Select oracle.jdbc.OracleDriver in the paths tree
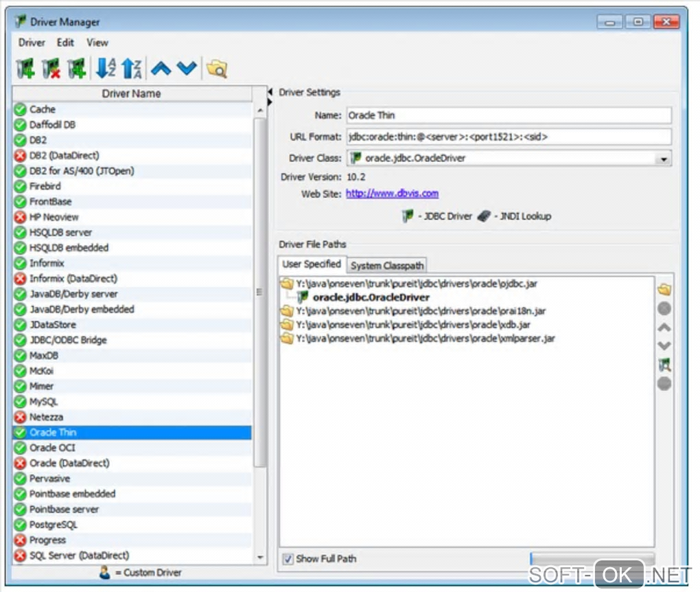The width and height of the screenshot is (700, 592). point(371,297)
